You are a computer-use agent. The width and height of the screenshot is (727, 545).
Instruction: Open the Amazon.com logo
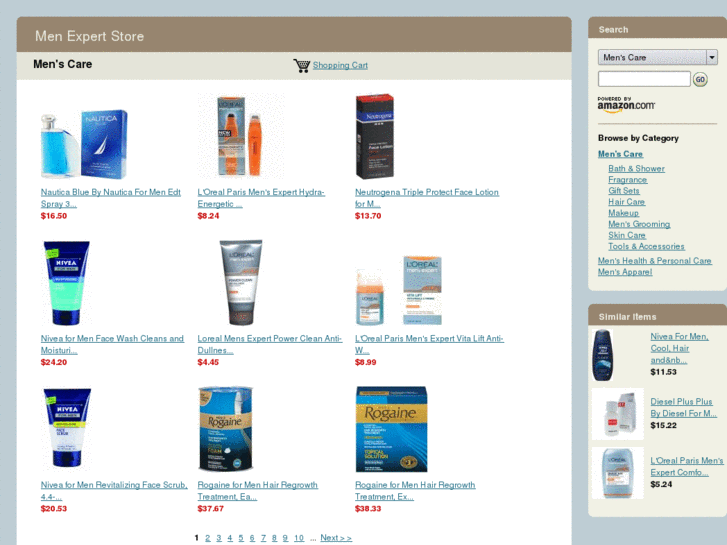[626, 104]
